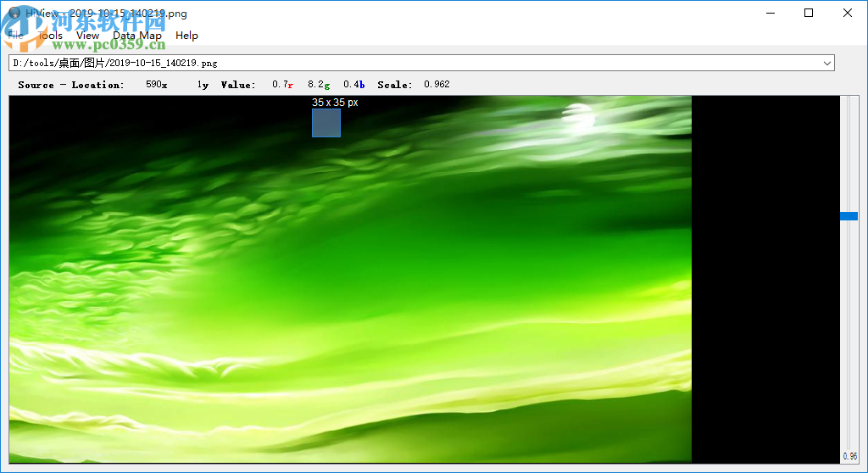The width and height of the screenshot is (868, 473).
Task: Click the file path input field
Action: [421, 63]
